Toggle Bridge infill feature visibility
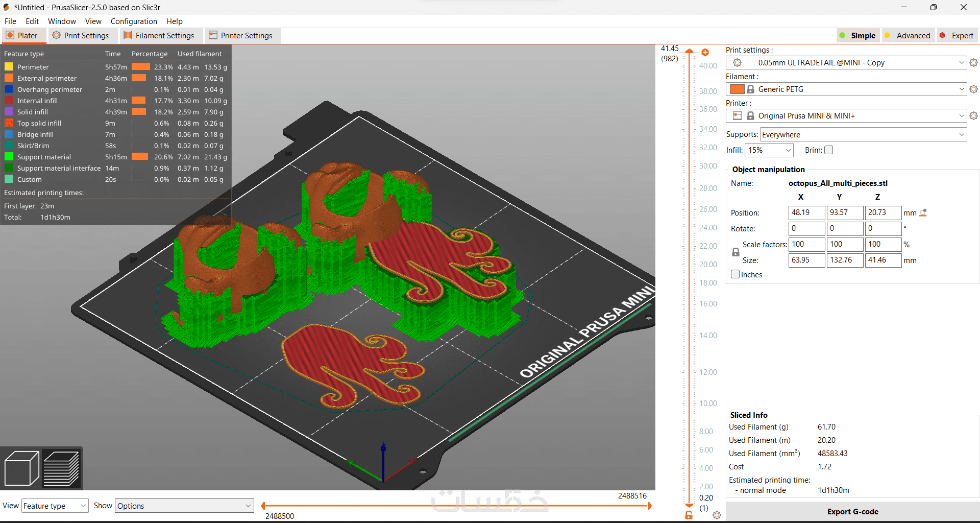 (9, 134)
